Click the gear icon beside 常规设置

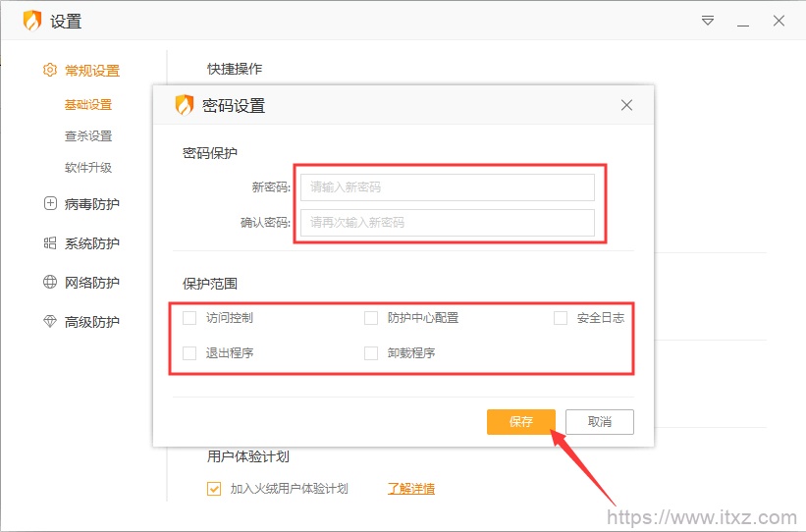50,70
